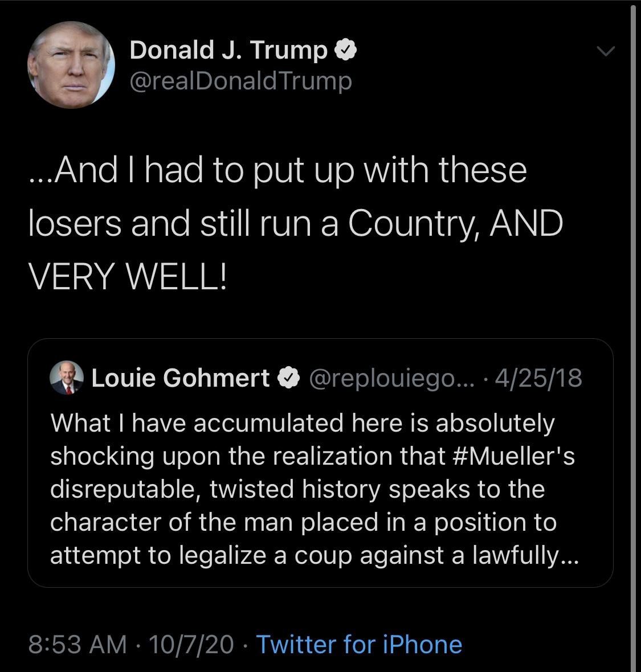The height and width of the screenshot is (672, 641).
Task: Click Donald J. Trump's profile avatar
Action: pyautogui.click(x=71, y=65)
